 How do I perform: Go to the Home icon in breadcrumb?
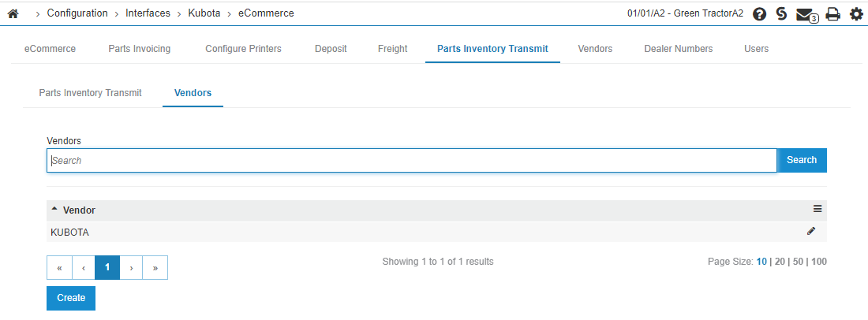tap(13, 14)
